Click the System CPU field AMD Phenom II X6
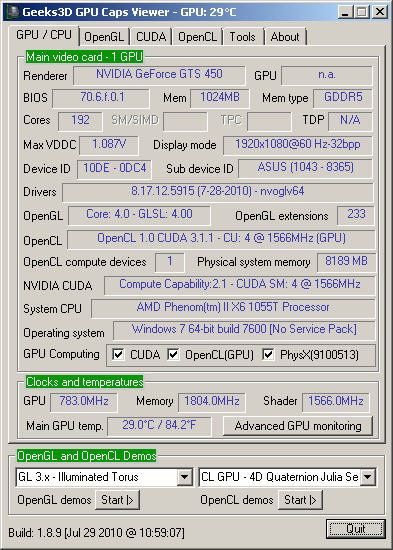393x550 pixels. tap(233, 308)
